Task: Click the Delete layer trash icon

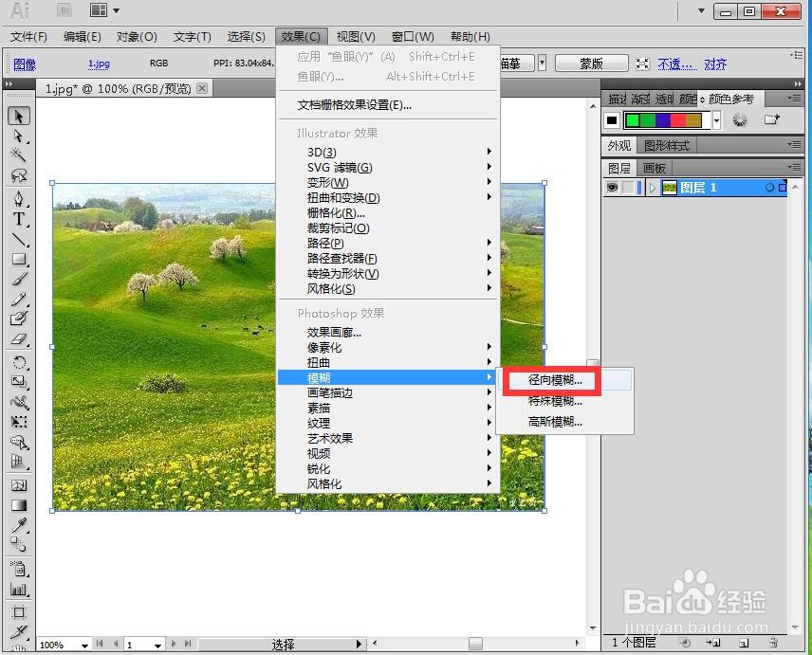Action: pyautogui.click(x=773, y=643)
